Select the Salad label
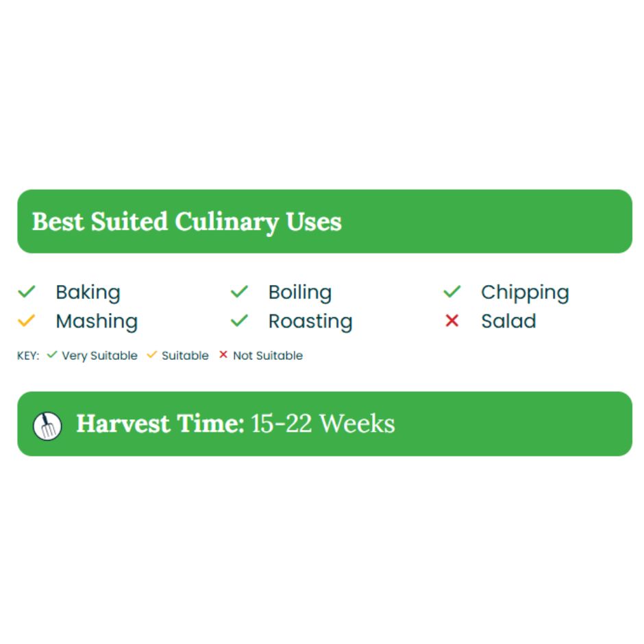The width and height of the screenshot is (644, 644). (x=508, y=321)
